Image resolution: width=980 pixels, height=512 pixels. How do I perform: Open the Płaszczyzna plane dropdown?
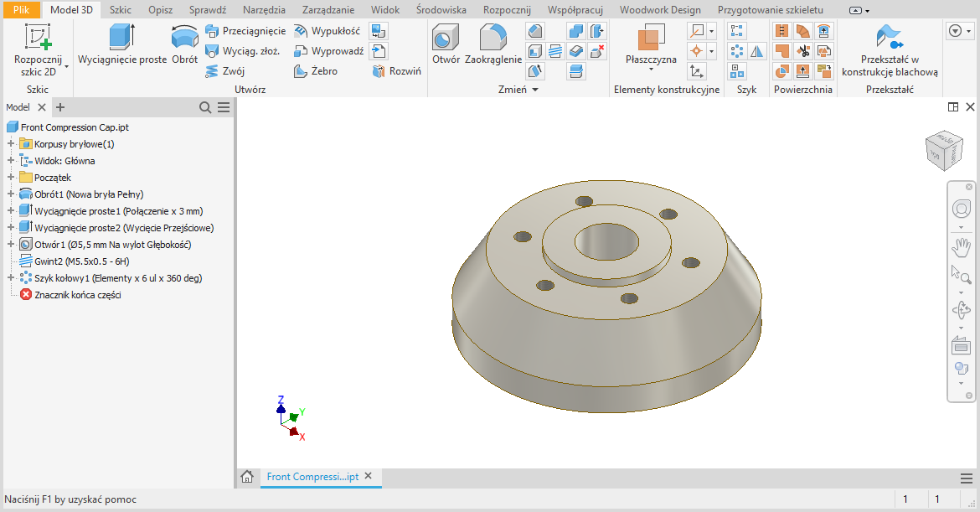click(x=651, y=70)
